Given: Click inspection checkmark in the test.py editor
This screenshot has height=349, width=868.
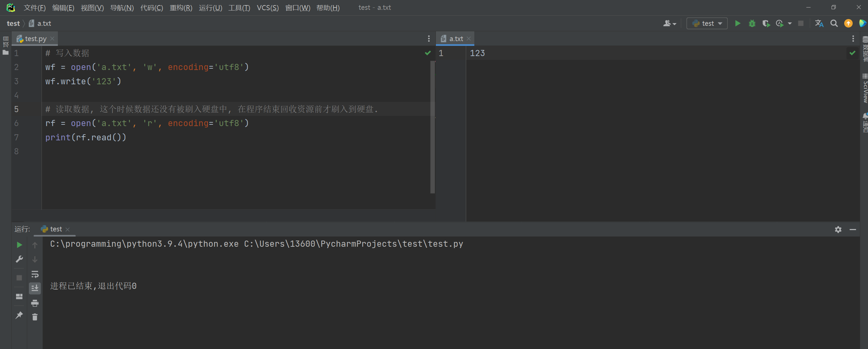Looking at the screenshot, I should (x=428, y=53).
